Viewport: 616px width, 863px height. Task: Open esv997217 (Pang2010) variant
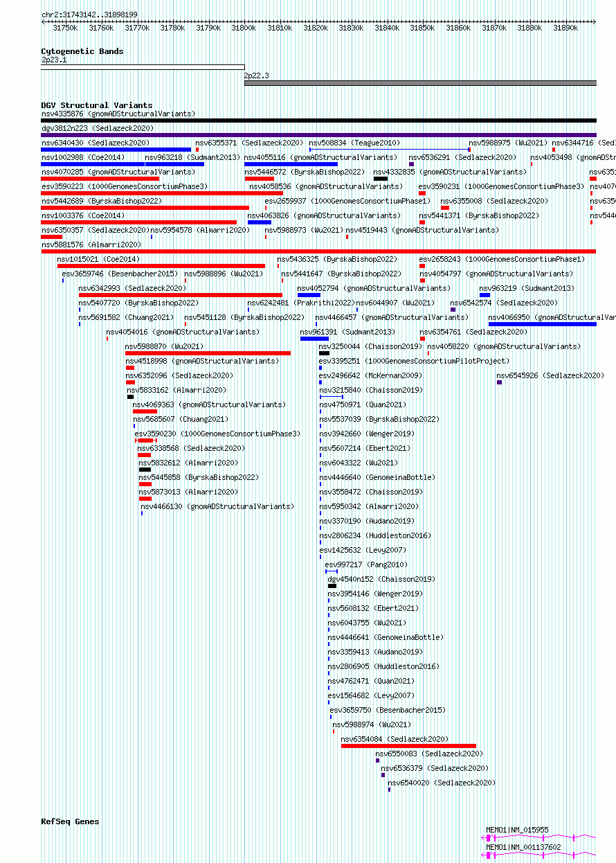coord(367,564)
